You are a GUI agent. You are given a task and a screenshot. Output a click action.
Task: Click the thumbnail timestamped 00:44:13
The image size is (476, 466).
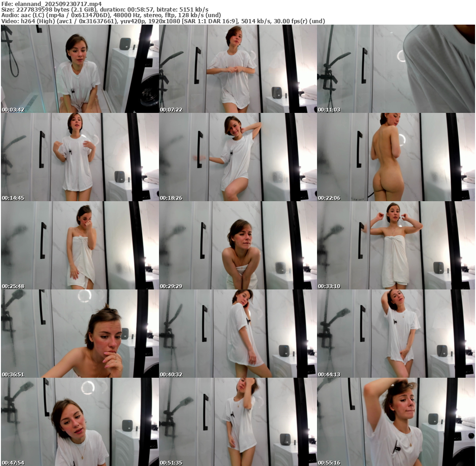point(396,333)
